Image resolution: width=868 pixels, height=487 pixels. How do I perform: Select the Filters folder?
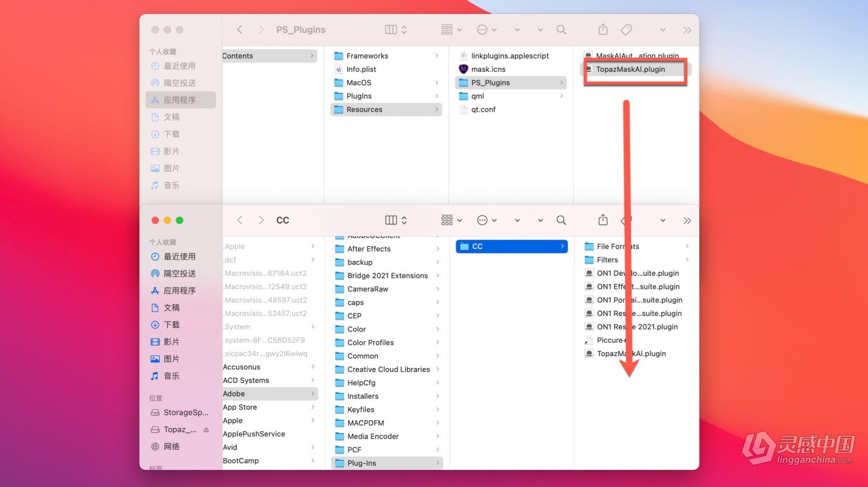(x=637, y=260)
